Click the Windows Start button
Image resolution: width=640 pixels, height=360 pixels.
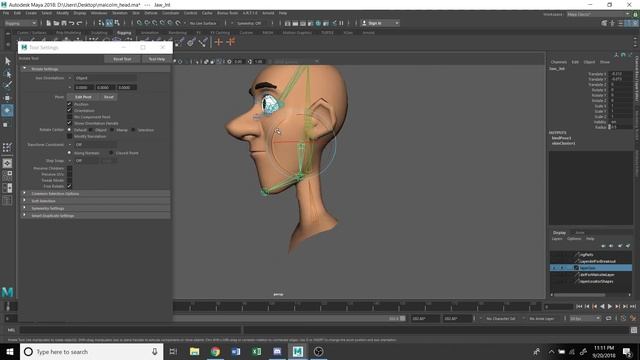point(10,351)
